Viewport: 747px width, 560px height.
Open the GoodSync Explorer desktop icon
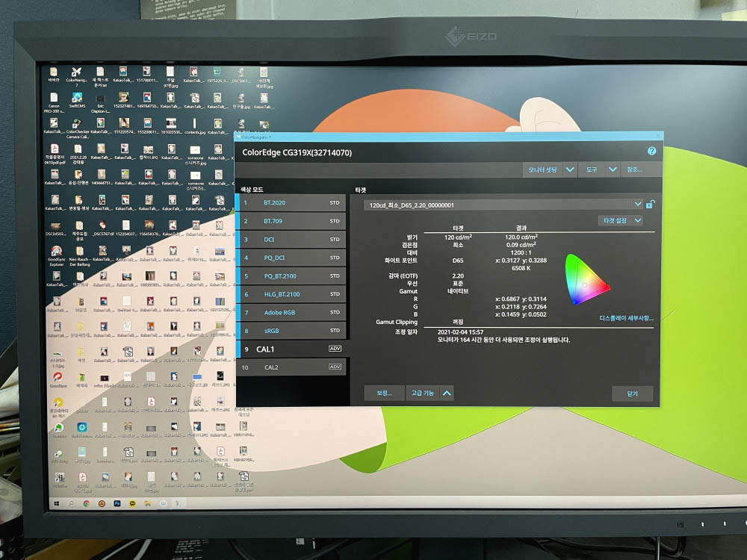56,256
